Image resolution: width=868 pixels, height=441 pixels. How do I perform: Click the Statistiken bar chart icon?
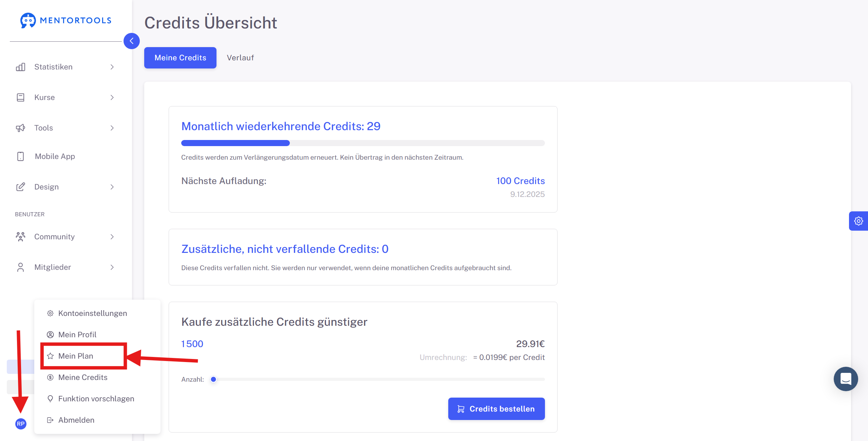[x=20, y=67]
